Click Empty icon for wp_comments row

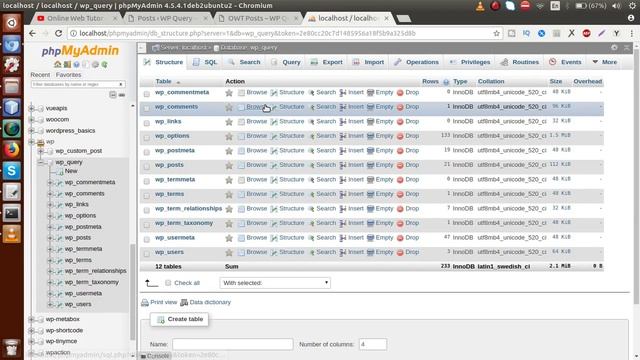[x=370, y=107]
